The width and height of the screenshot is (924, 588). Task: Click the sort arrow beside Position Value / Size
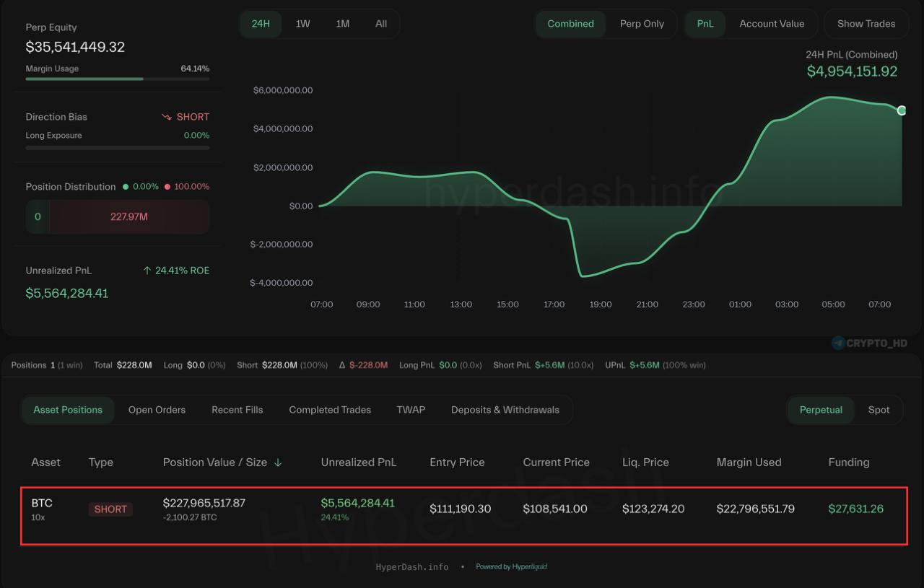[278, 462]
